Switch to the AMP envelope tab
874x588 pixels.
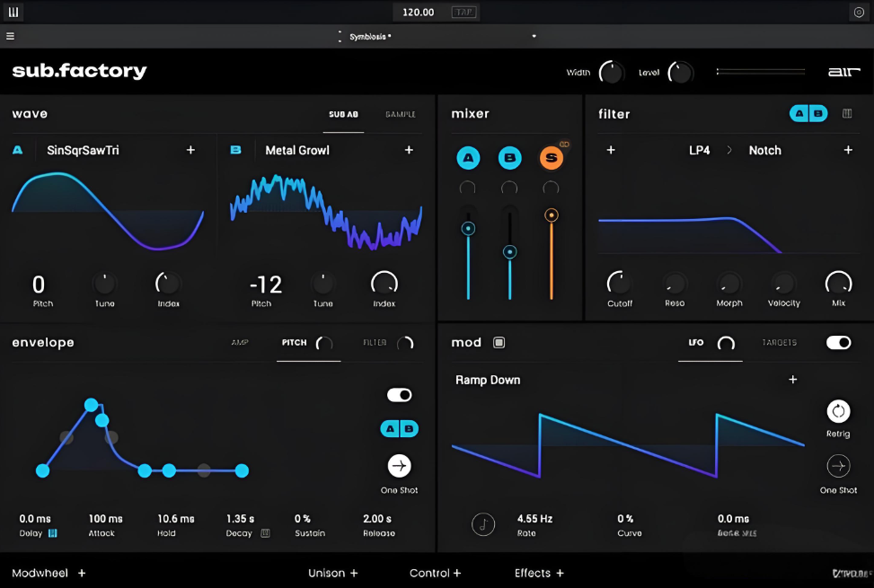(x=240, y=342)
